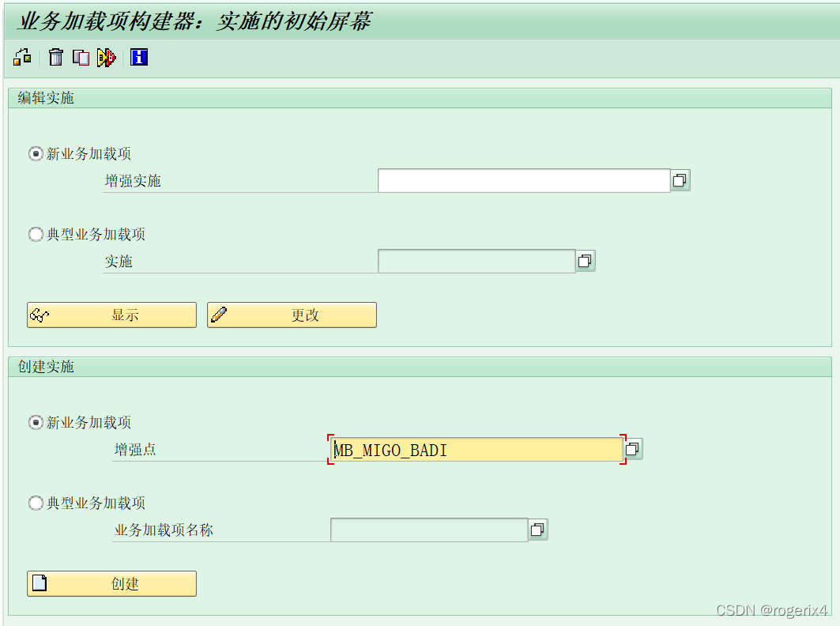The image size is (840, 626).
Task: Click the empty 增强实施 input field
Action: pyautogui.click(x=522, y=179)
